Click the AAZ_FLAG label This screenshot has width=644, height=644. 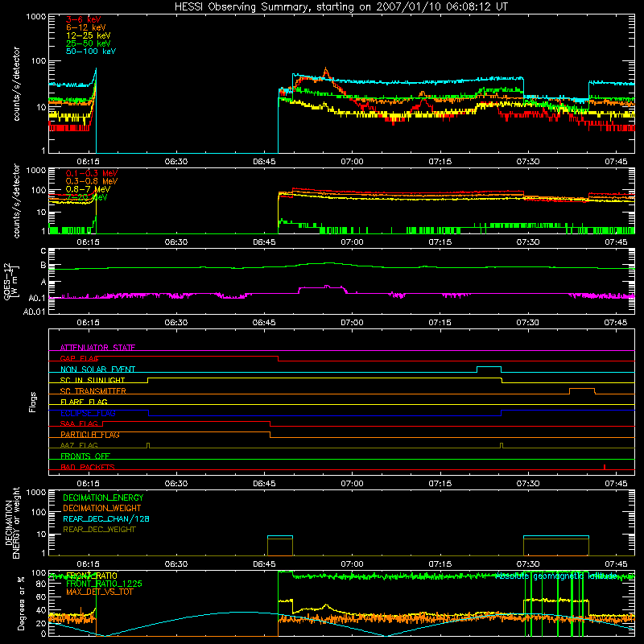79,446
